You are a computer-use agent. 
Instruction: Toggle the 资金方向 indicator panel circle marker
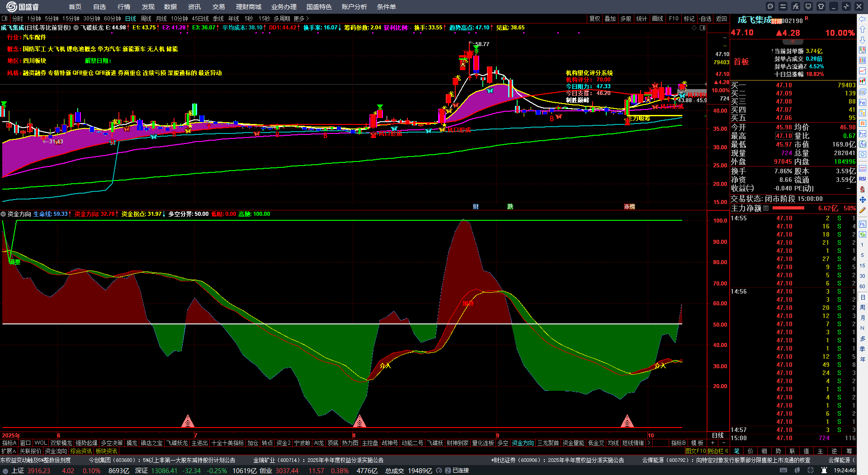[x=3, y=214]
